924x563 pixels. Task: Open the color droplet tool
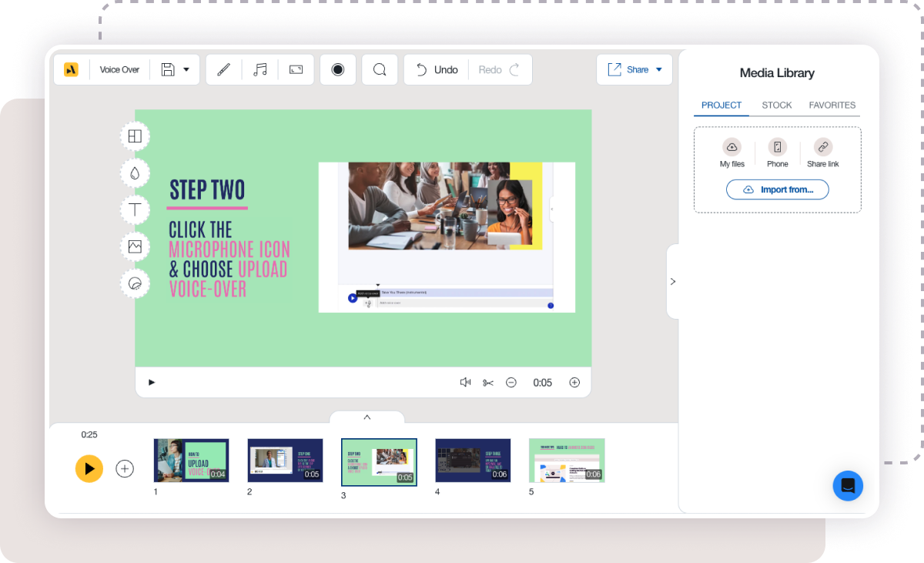click(135, 173)
